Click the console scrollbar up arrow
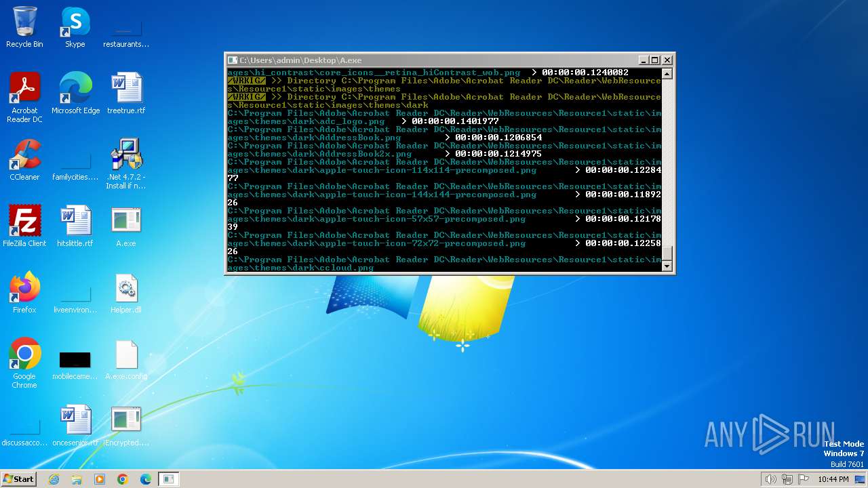Viewport: 868px width, 488px height. point(667,73)
